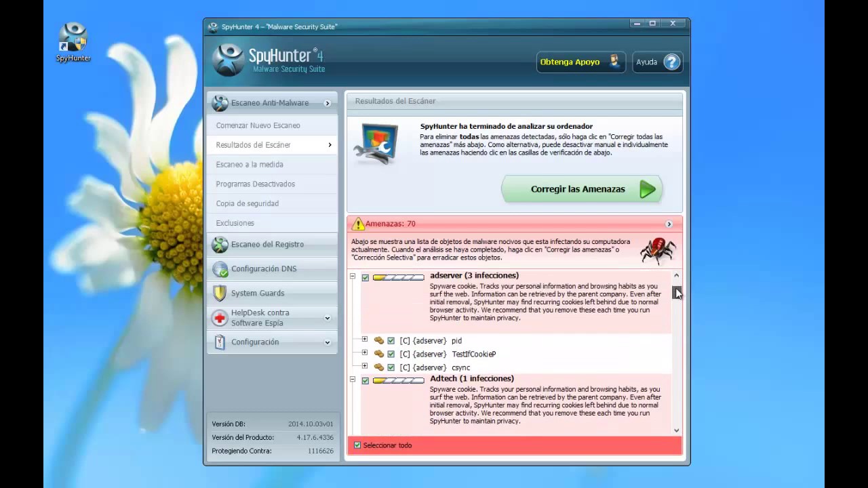Click cookie icon for adserver pid
This screenshot has width=868, height=488.
pos(379,340)
